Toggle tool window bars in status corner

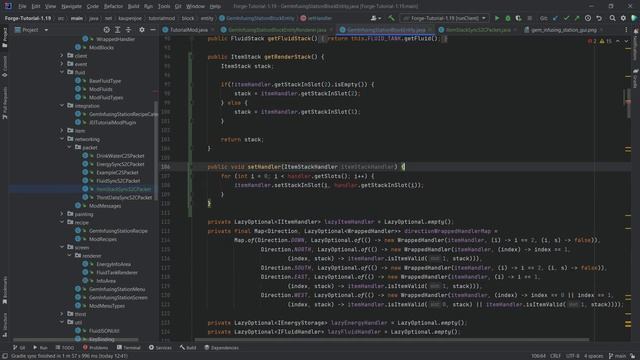(4, 356)
